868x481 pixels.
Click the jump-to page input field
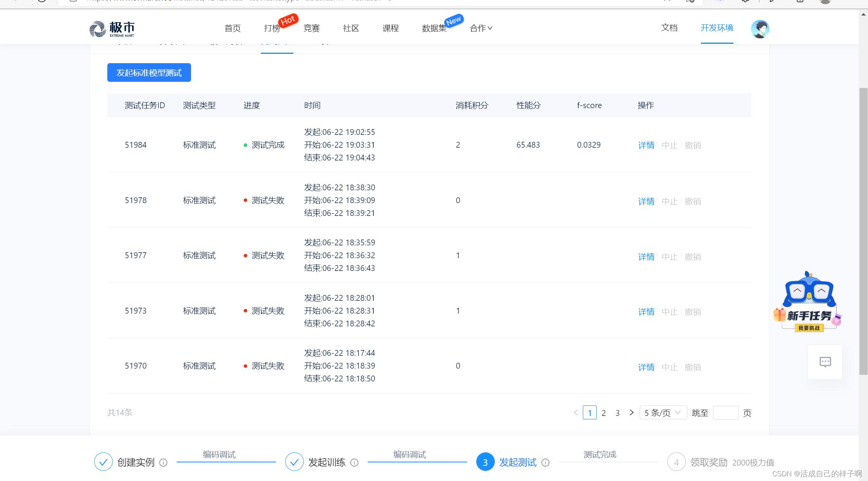(725, 413)
